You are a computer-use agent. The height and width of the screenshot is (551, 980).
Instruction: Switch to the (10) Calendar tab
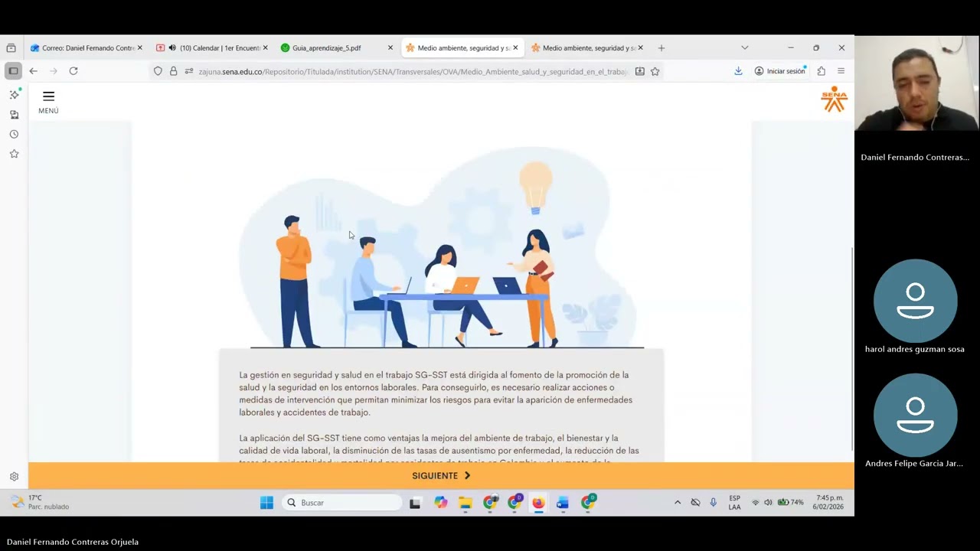(x=212, y=47)
